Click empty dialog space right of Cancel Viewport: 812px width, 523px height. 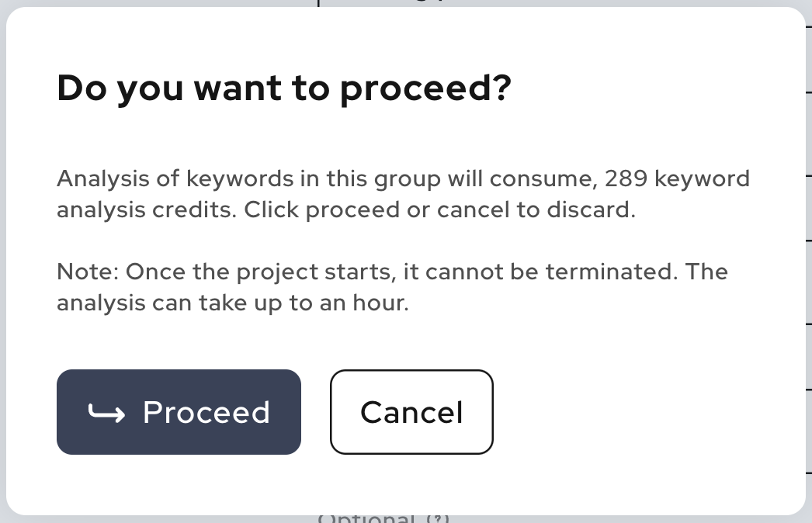(x=647, y=412)
